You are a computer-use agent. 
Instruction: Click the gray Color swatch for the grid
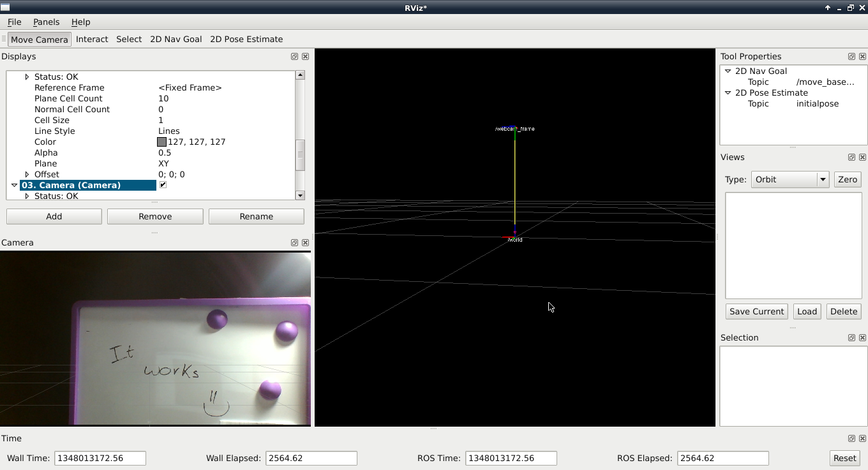click(x=162, y=142)
